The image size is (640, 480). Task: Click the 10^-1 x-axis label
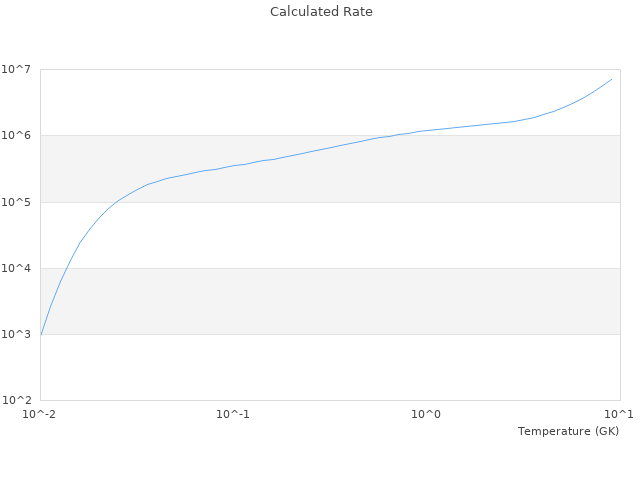click(233, 415)
